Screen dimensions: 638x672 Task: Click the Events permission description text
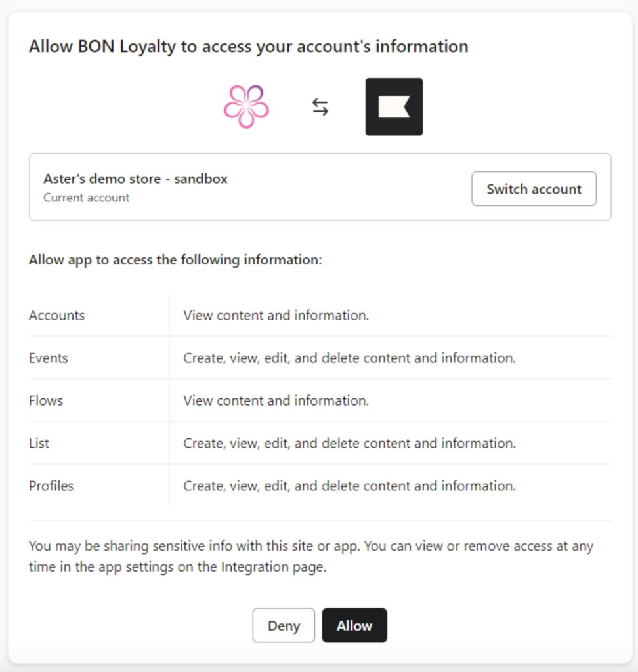349,358
